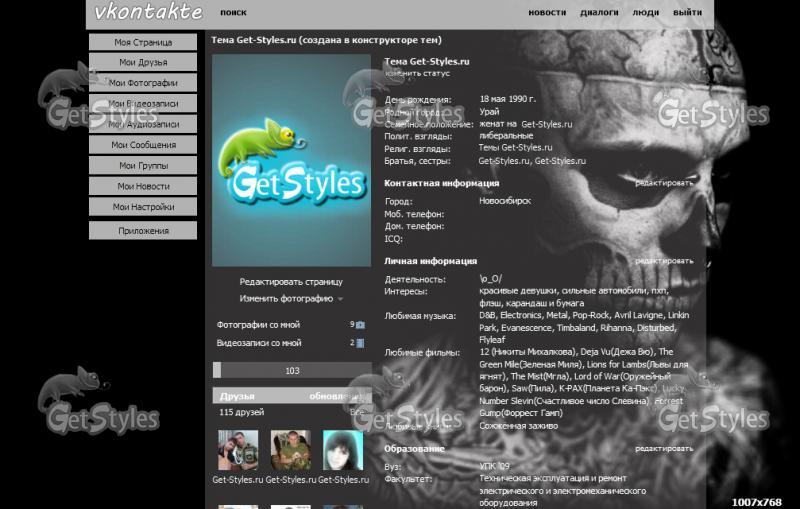Image resolution: width=800 pixels, height=509 pixels.
Task: Click the Личная информация heading
Action: coord(431,261)
